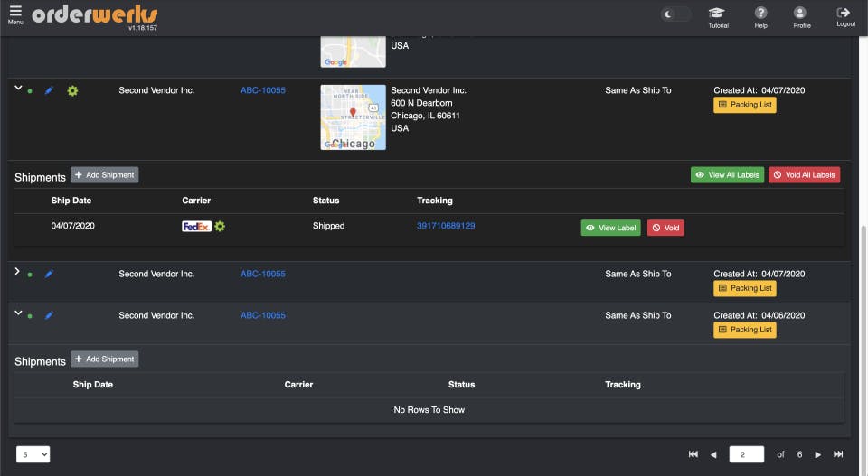Click the red Void All Labels button
Image resolution: width=868 pixels, height=476 pixels.
(x=804, y=175)
